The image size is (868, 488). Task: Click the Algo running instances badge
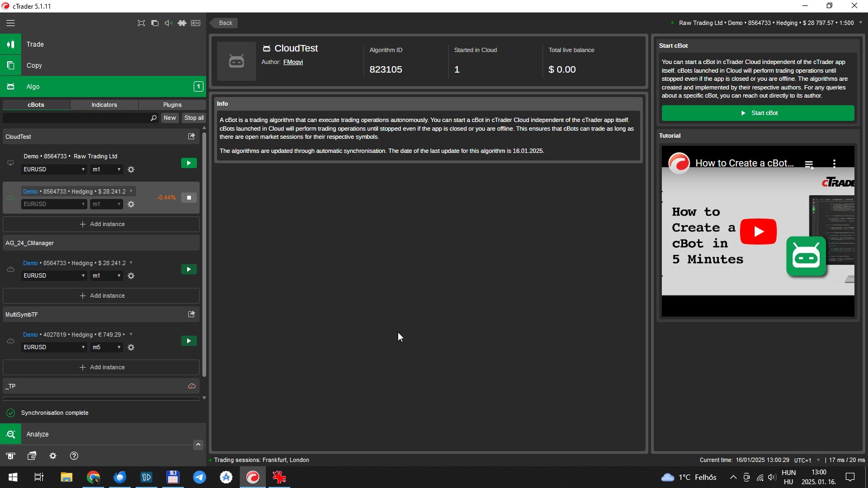click(x=199, y=86)
